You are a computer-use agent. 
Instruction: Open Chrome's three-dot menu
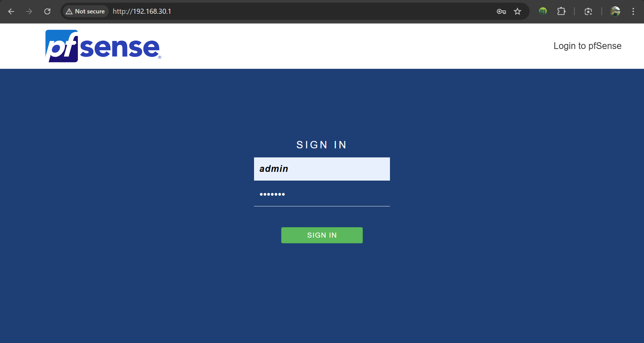click(633, 11)
